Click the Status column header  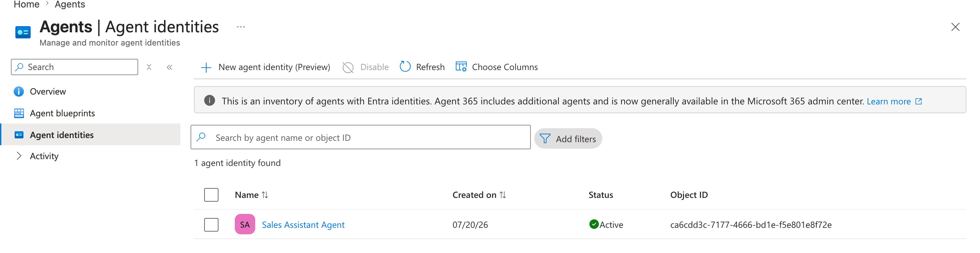601,195
